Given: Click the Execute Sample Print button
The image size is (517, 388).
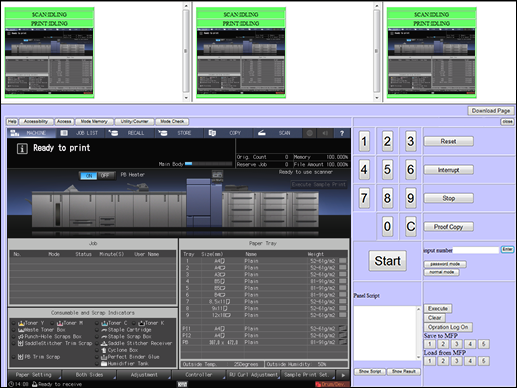Looking at the screenshot, I should [319, 184].
